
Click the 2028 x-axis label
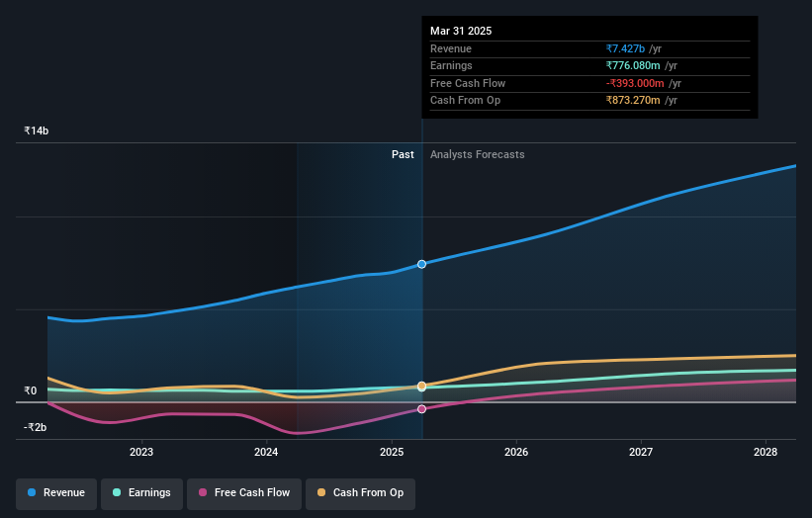click(766, 452)
